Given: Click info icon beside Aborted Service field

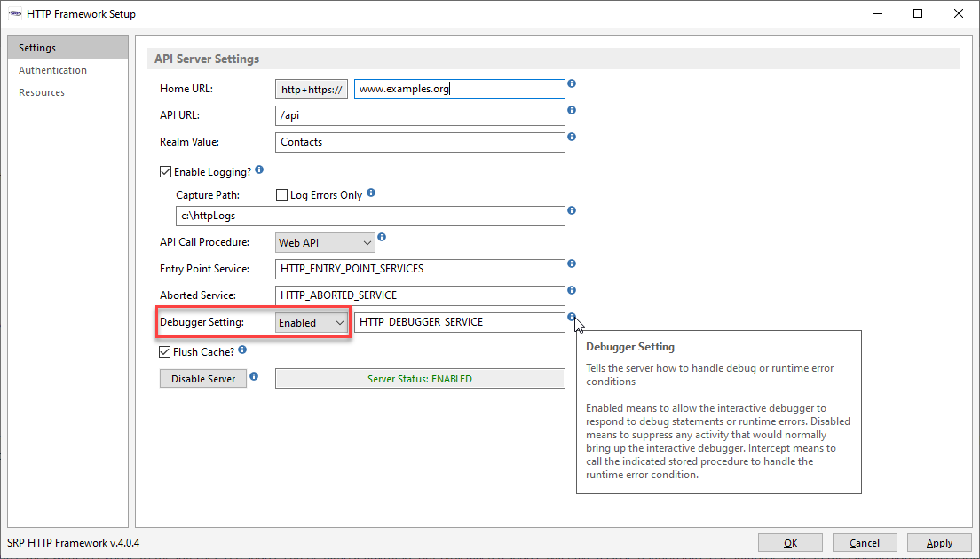Looking at the screenshot, I should click(x=572, y=290).
